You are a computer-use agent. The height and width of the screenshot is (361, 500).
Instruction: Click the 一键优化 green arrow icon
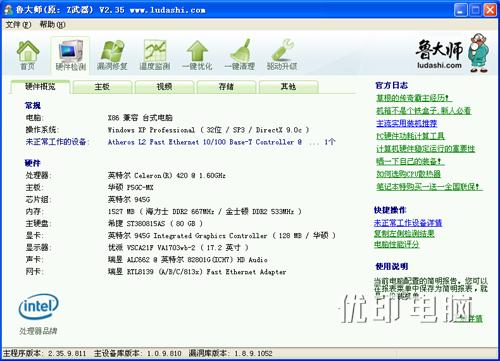197,55
